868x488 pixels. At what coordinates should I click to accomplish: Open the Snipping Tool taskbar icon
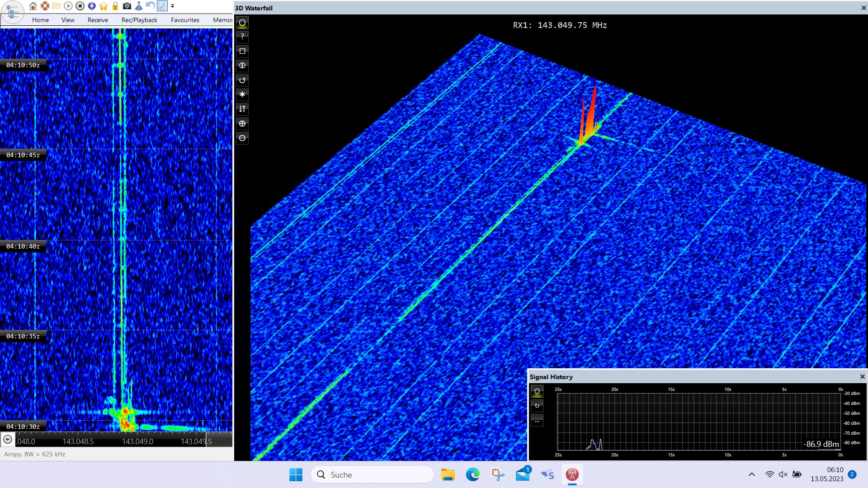[x=498, y=474]
